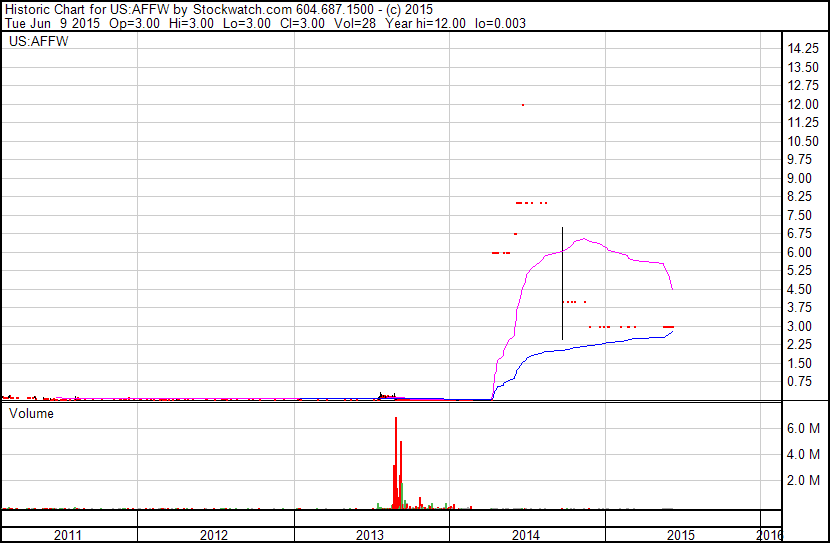
Task: Click the 2.0 M volume axis label
Action: 804,480
